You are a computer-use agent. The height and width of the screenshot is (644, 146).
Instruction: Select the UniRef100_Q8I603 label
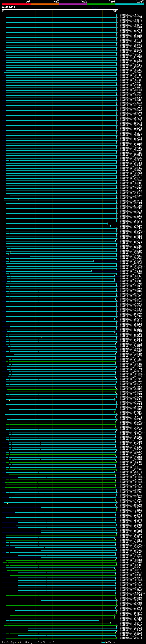131,326
